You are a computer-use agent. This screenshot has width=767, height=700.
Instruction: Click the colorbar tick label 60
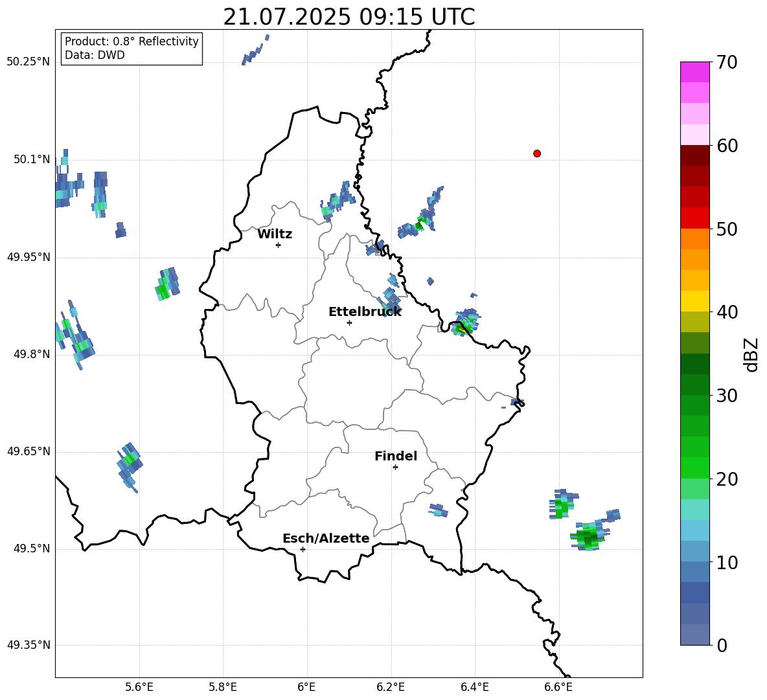tap(727, 146)
